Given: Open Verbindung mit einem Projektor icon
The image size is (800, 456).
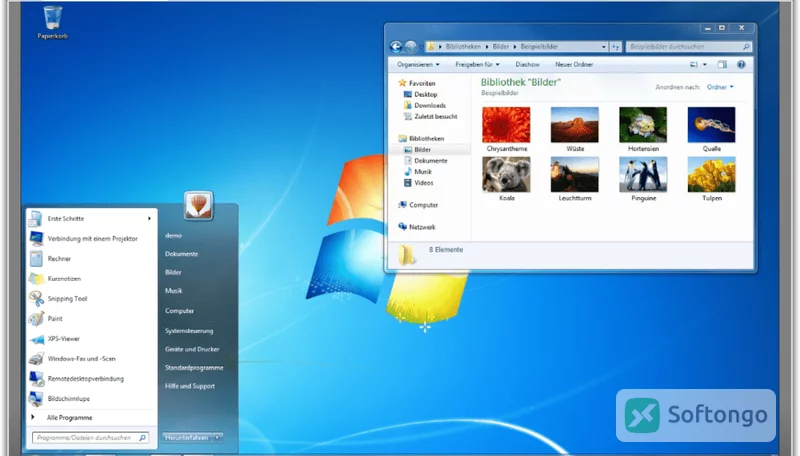Looking at the screenshot, I should (36, 238).
